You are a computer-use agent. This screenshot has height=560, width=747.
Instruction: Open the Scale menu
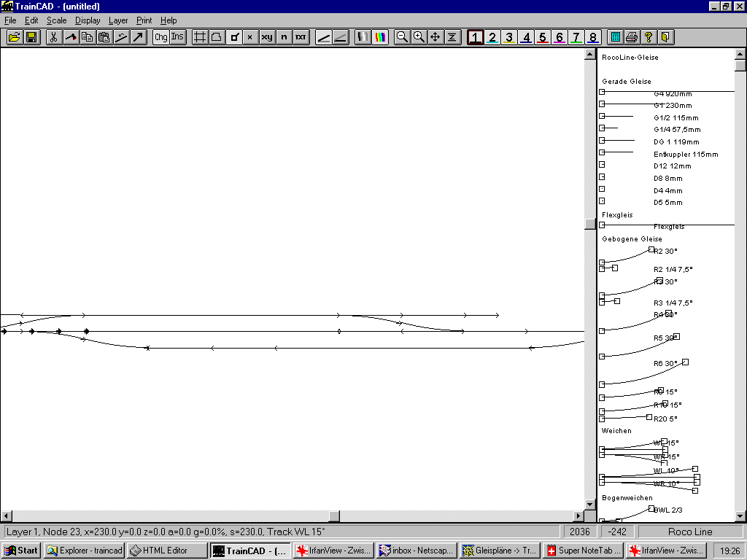coord(56,20)
